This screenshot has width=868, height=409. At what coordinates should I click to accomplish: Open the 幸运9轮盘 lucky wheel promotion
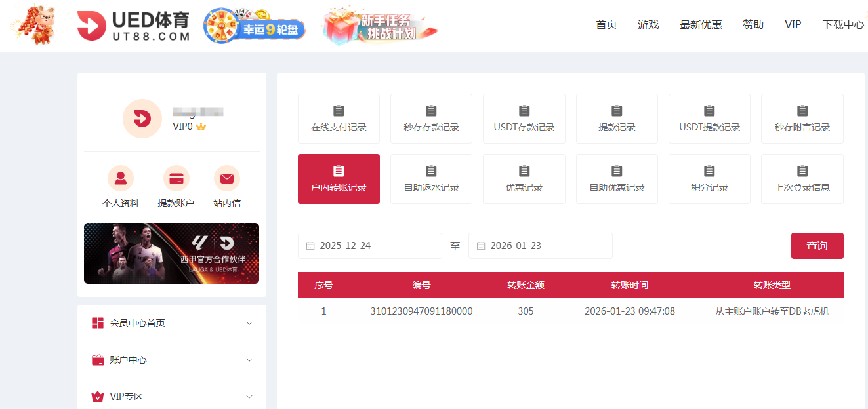pyautogui.click(x=255, y=25)
